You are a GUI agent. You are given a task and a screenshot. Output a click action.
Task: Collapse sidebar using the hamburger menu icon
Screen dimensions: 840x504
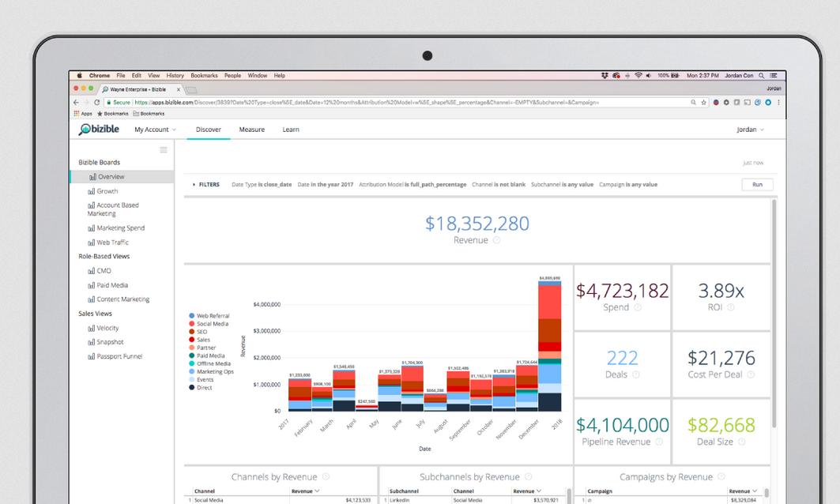pyautogui.click(x=164, y=150)
